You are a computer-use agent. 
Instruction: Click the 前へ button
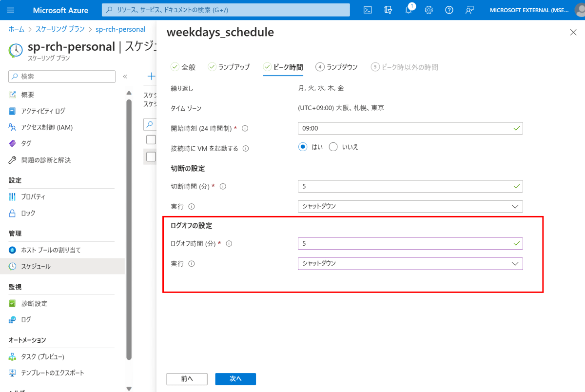(187, 379)
